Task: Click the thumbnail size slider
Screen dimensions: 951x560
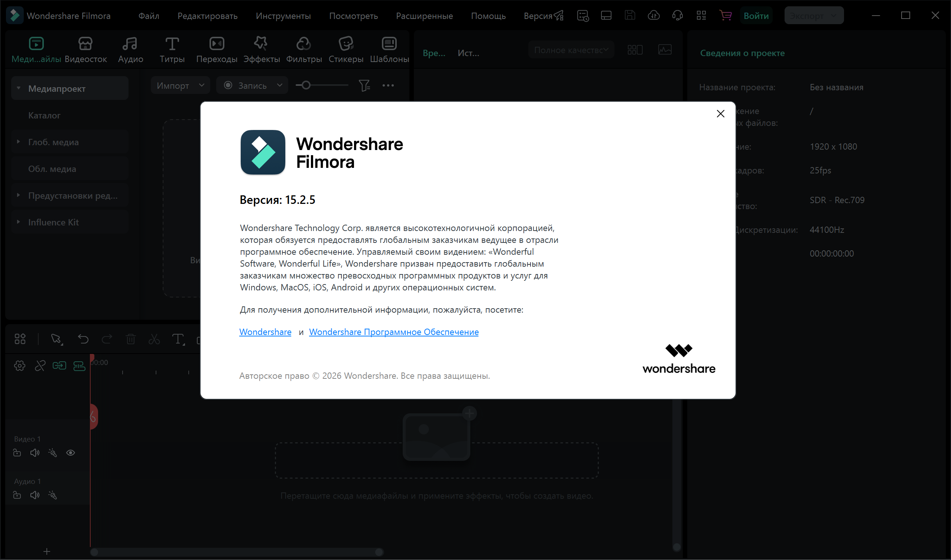Action: pyautogui.click(x=306, y=86)
